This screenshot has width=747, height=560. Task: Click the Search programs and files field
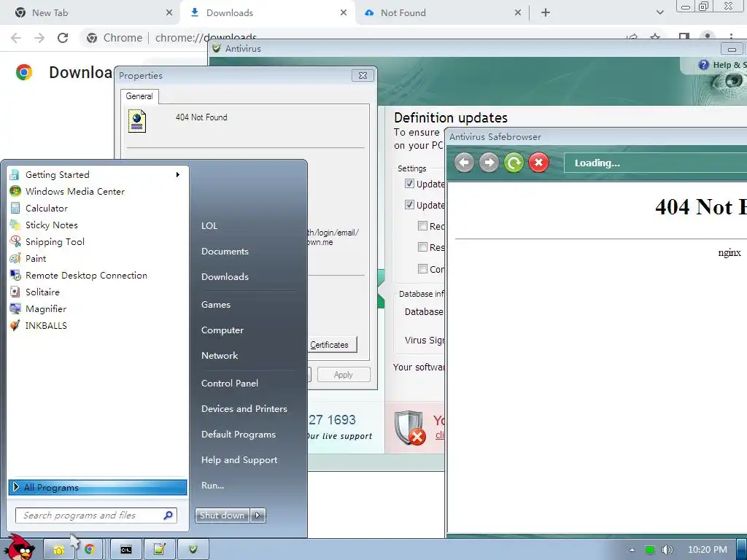pos(96,516)
